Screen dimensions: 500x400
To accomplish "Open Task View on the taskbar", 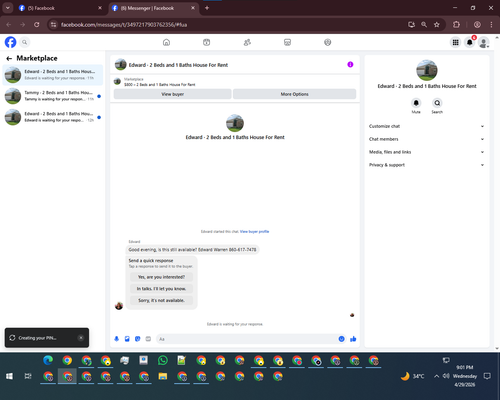I will [x=28, y=376].
